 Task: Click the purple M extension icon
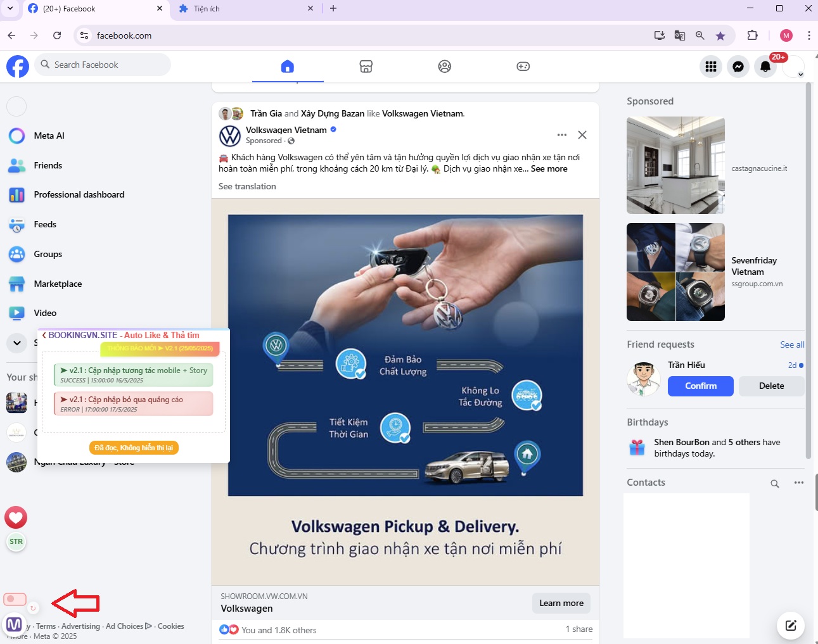(x=14, y=625)
